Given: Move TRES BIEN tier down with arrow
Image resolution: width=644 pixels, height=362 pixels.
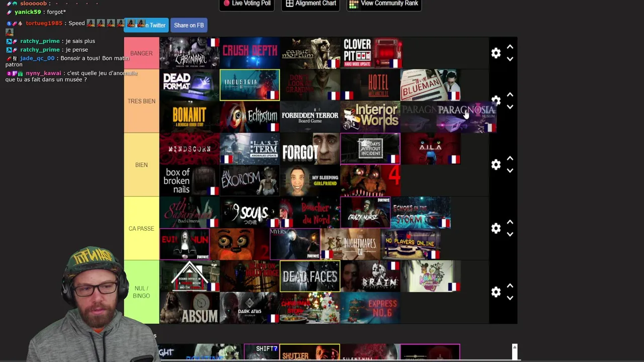Looking at the screenshot, I should (x=510, y=107).
